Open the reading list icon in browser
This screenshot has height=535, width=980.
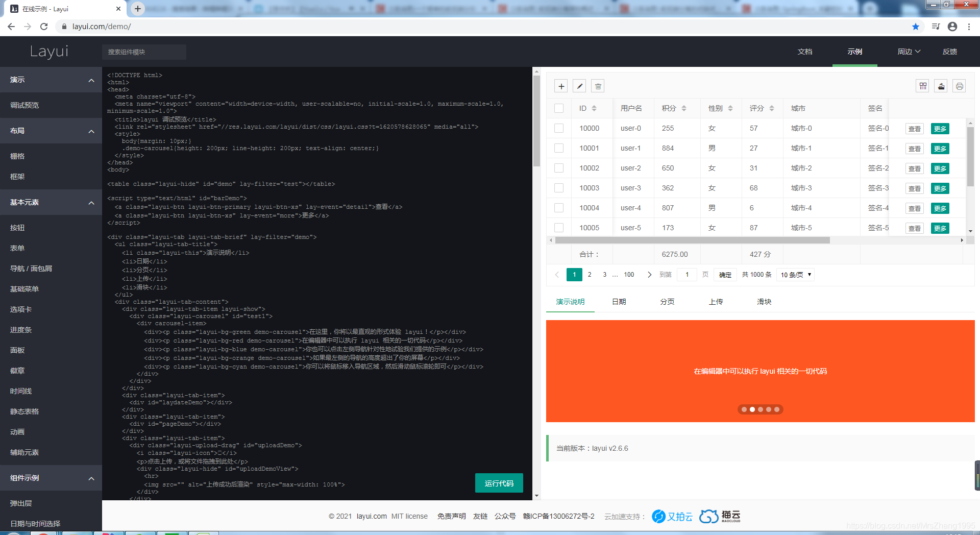pos(936,27)
